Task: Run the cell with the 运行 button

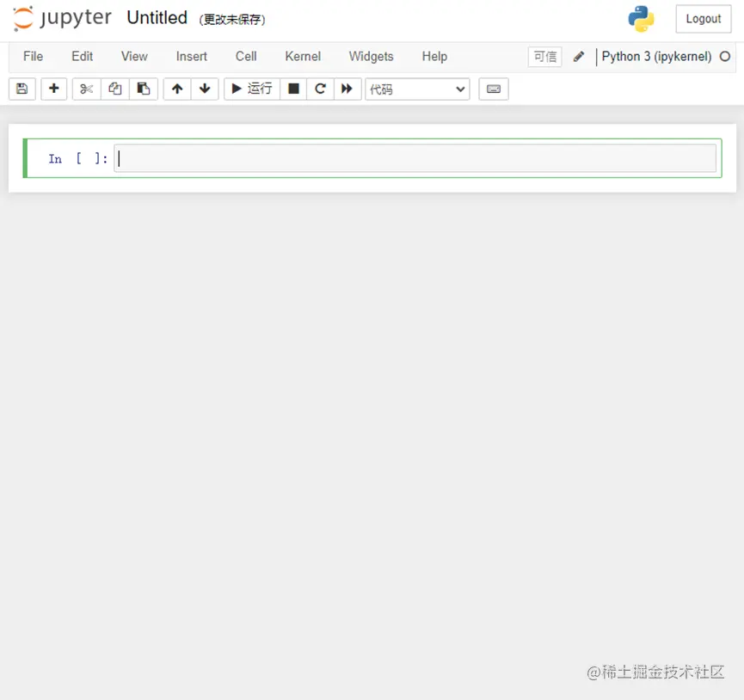Action: click(x=251, y=89)
